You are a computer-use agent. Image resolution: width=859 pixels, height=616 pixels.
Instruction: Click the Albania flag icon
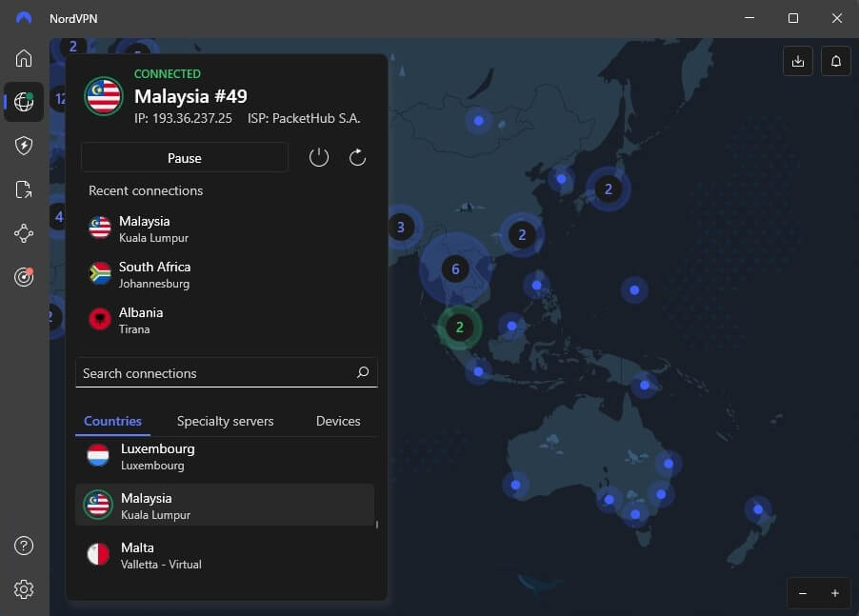point(100,319)
